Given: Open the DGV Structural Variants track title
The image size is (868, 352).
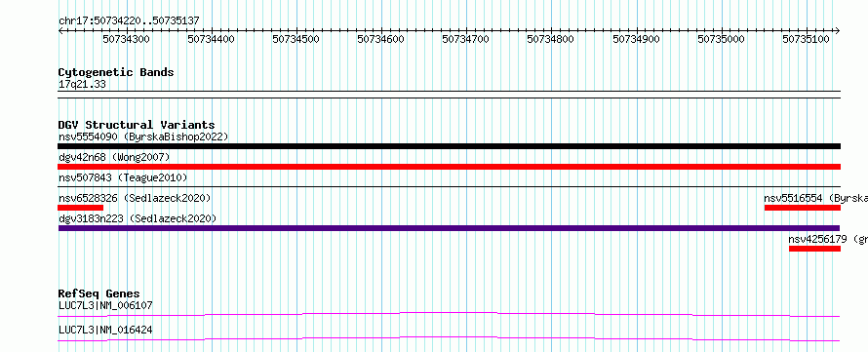Looking at the screenshot, I should coord(137,125).
